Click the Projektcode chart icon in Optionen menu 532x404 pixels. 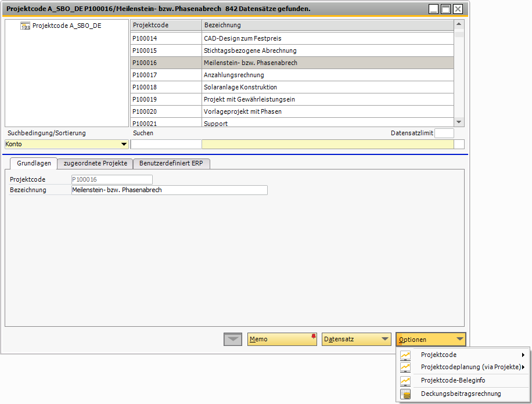(x=405, y=355)
